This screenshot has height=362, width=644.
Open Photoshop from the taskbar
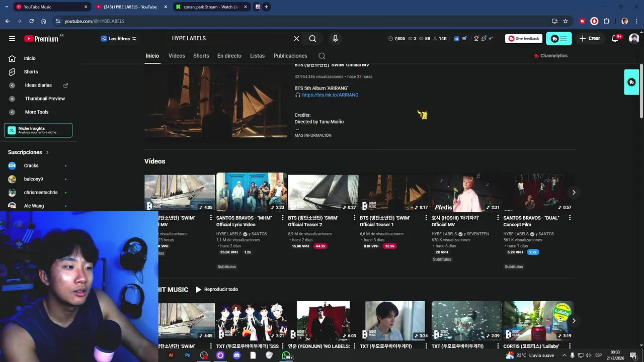click(x=187, y=355)
